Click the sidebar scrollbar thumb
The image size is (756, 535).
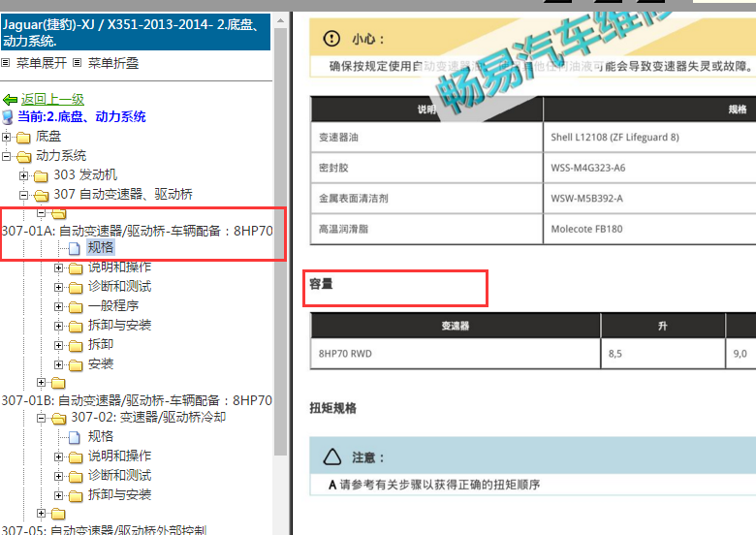point(281,241)
